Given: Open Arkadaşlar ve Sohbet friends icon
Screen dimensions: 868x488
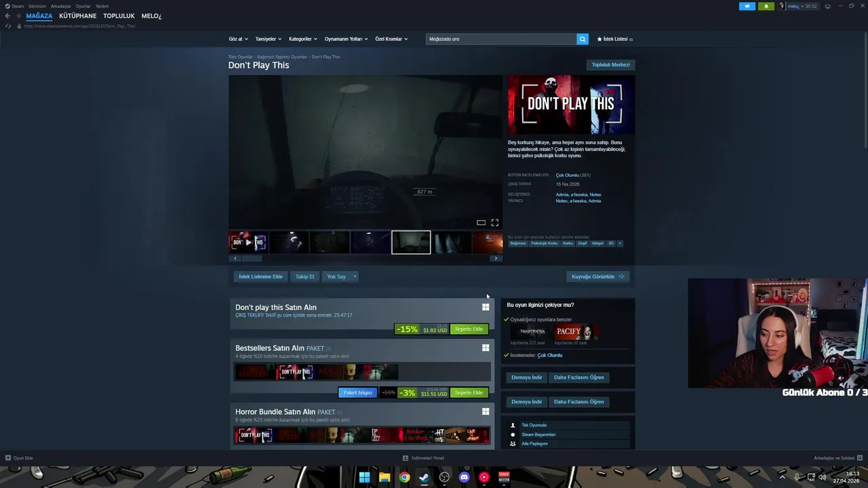Looking at the screenshot, I should tap(860, 457).
